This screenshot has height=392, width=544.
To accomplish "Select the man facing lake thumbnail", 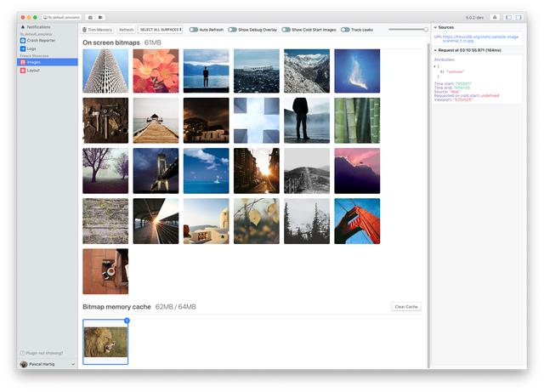I will 206,71.
